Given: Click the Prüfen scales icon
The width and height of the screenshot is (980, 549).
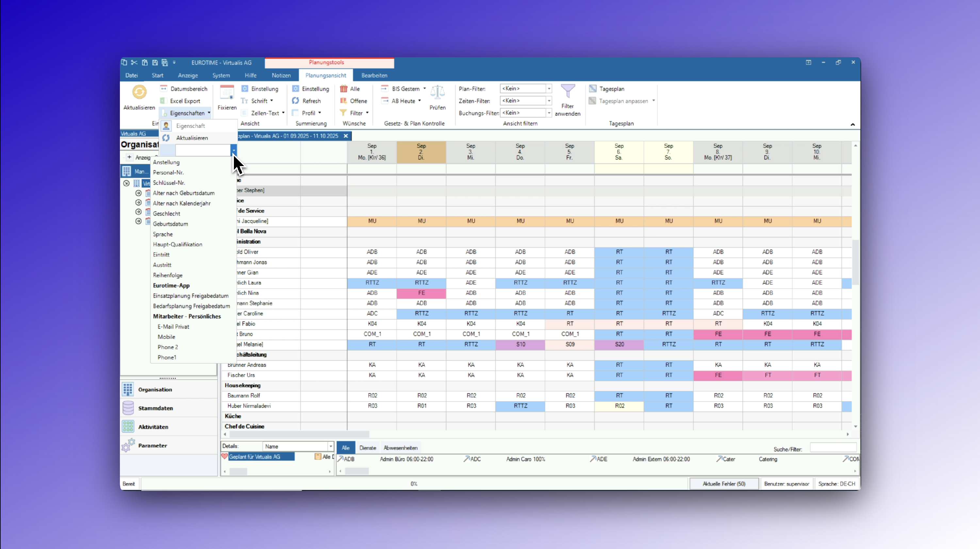Looking at the screenshot, I should [437, 93].
